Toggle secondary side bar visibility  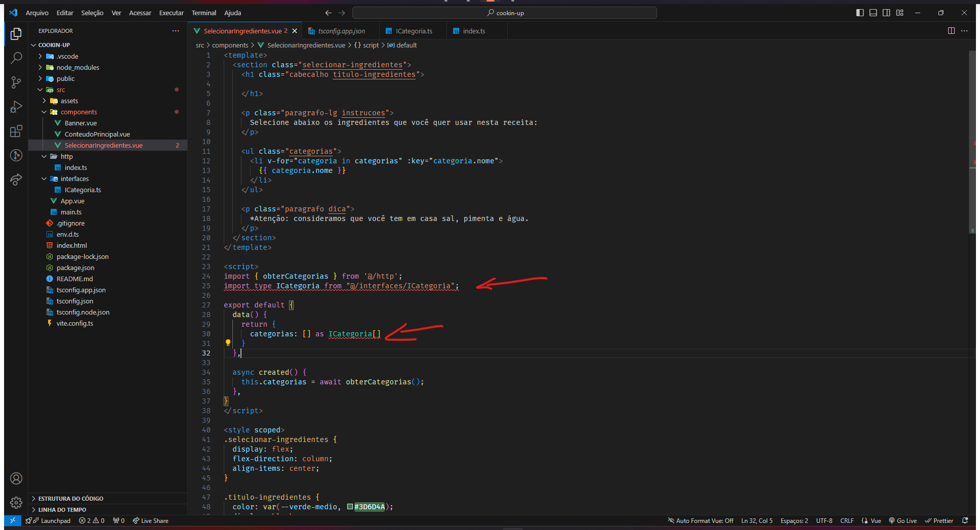click(886, 13)
